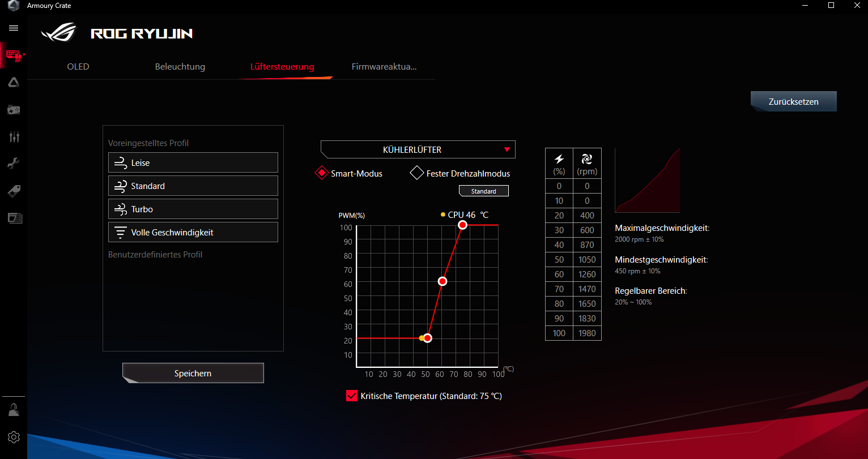Click the 2000 rpm ± 10% value
The width and height of the screenshot is (868, 459).
coord(639,239)
